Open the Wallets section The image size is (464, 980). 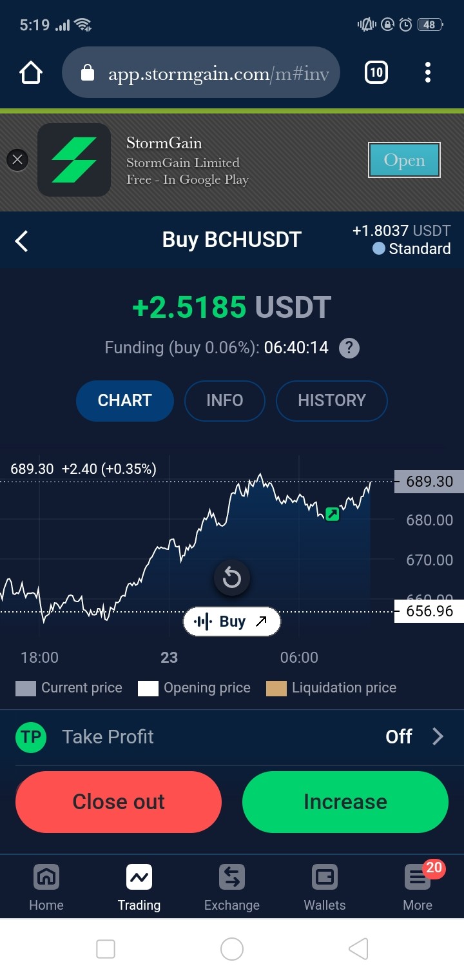coord(325,888)
